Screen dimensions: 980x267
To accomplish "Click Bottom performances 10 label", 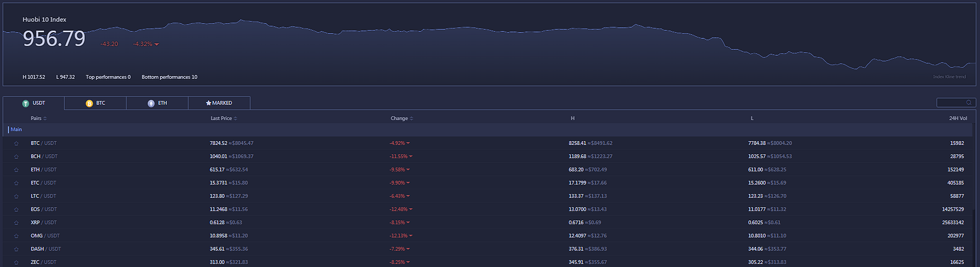I will [169, 77].
